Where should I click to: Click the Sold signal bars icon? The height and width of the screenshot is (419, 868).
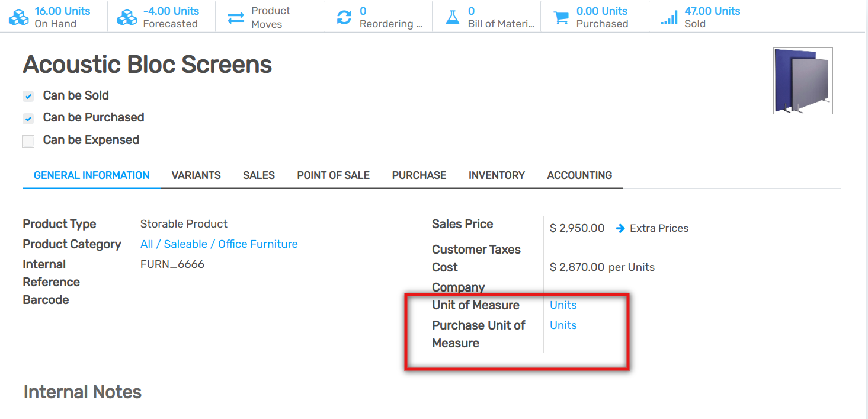point(669,18)
